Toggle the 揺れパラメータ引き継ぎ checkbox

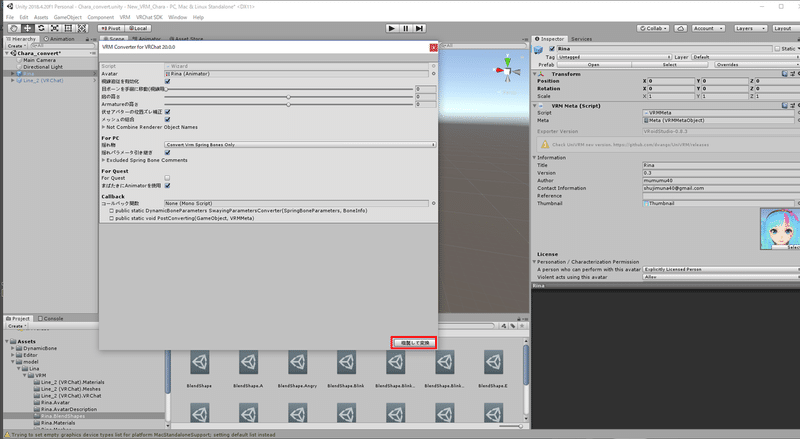(167, 153)
